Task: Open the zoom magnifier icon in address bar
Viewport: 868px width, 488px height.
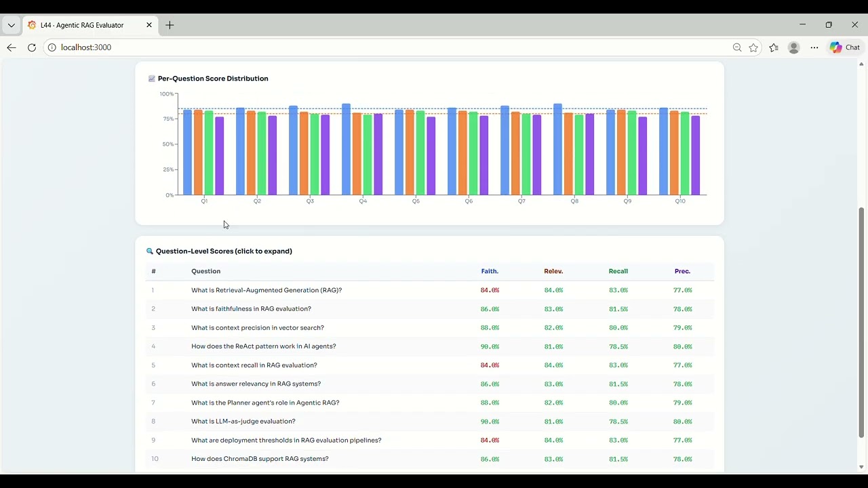Action: pos(737,47)
